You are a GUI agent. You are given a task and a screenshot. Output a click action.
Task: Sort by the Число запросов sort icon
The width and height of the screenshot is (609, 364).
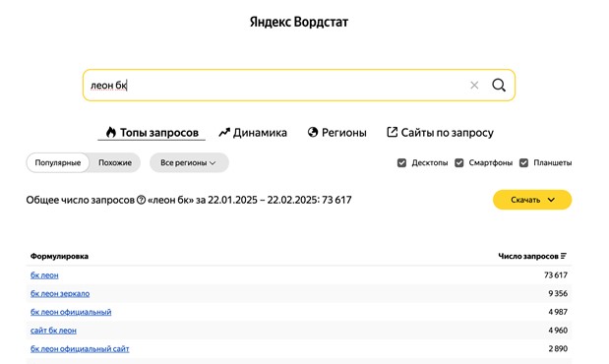pyautogui.click(x=564, y=256)
